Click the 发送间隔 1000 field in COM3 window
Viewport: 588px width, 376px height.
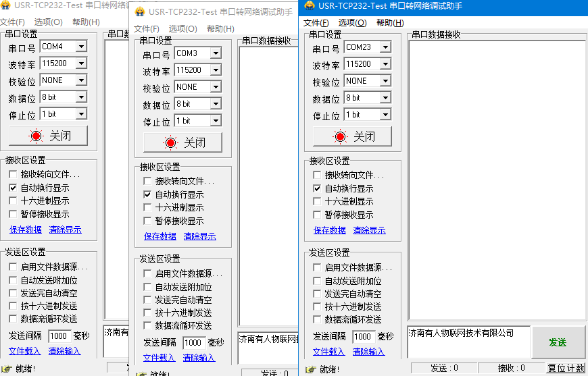pos(194,343)
